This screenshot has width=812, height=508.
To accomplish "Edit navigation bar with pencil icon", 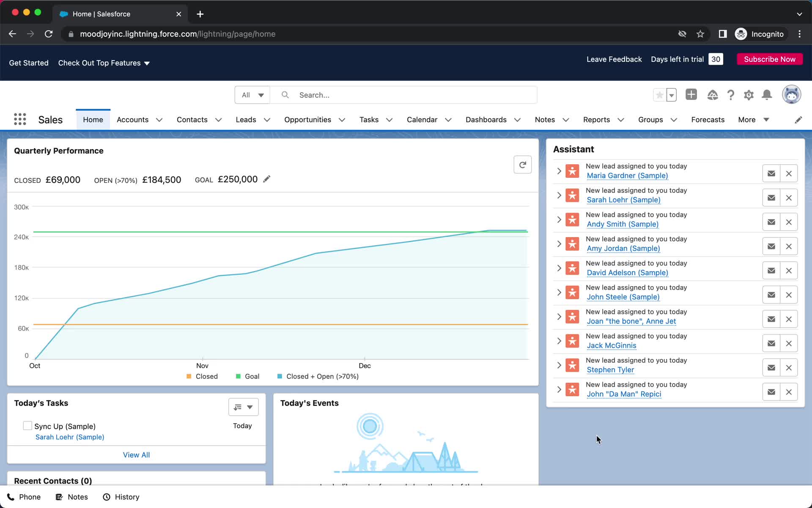I will (x=798, y=120).
